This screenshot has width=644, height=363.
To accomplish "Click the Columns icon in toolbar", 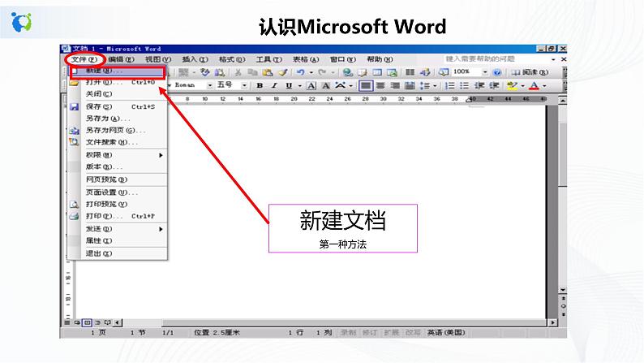I will click(x=410, y=72).
